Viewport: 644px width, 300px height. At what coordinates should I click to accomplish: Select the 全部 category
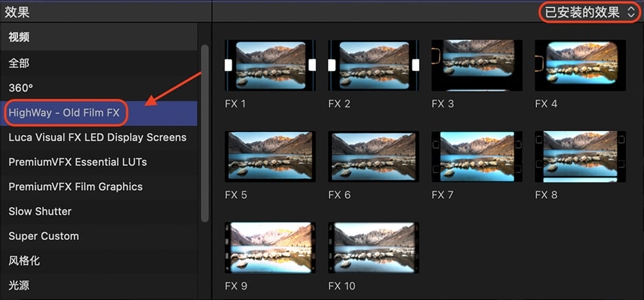[x=98, y=63]
